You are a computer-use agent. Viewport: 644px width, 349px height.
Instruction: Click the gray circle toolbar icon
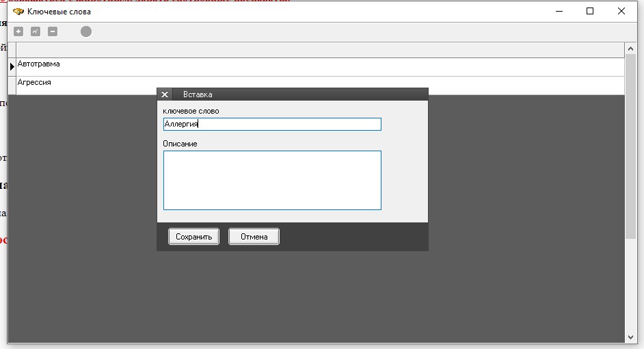[x=86, y=31]
